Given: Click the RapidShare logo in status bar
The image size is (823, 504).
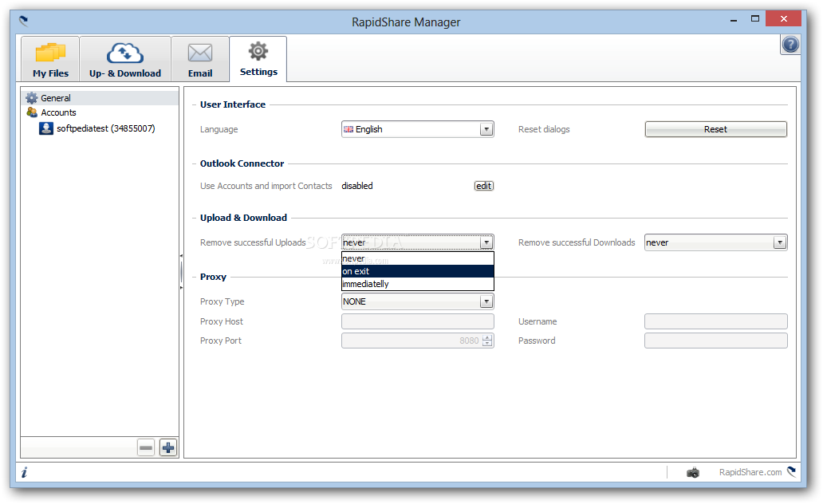Looking at the screenshot, I should click(791, 471).
